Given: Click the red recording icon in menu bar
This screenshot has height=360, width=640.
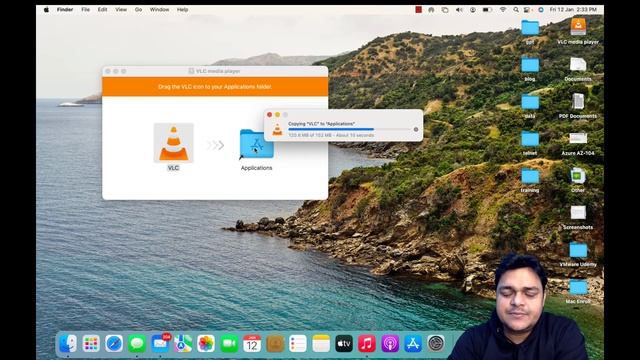Looking at the screenshot, I should pyautogui.click(x=418, y=9).
